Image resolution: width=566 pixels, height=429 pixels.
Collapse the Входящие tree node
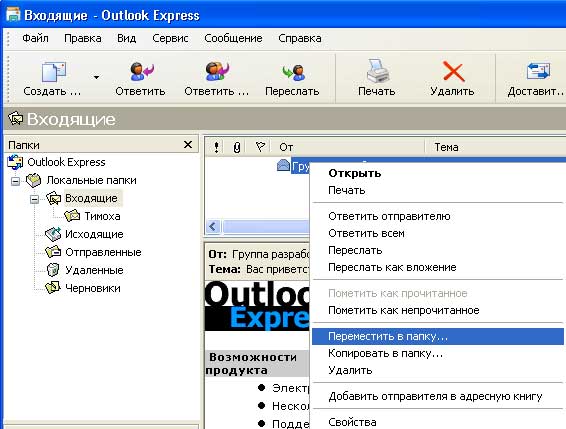coord(34,199)
